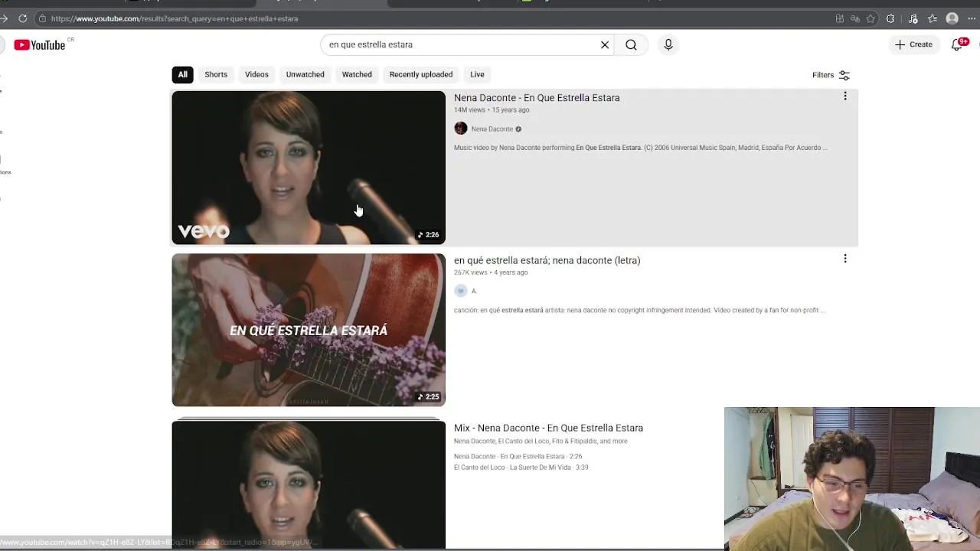The width and height of the screenshot is (980, 551).
Task: Click the Music video by Nena Daconte description
Action: pyautogui.click(x=641, y=148)
